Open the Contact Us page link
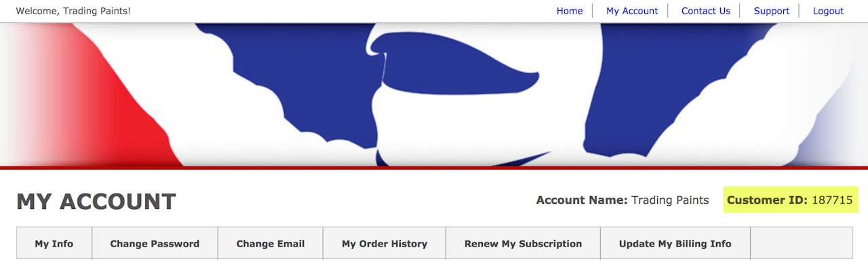Viewport: 868px width, 275px height. click(x=706, y=11)
